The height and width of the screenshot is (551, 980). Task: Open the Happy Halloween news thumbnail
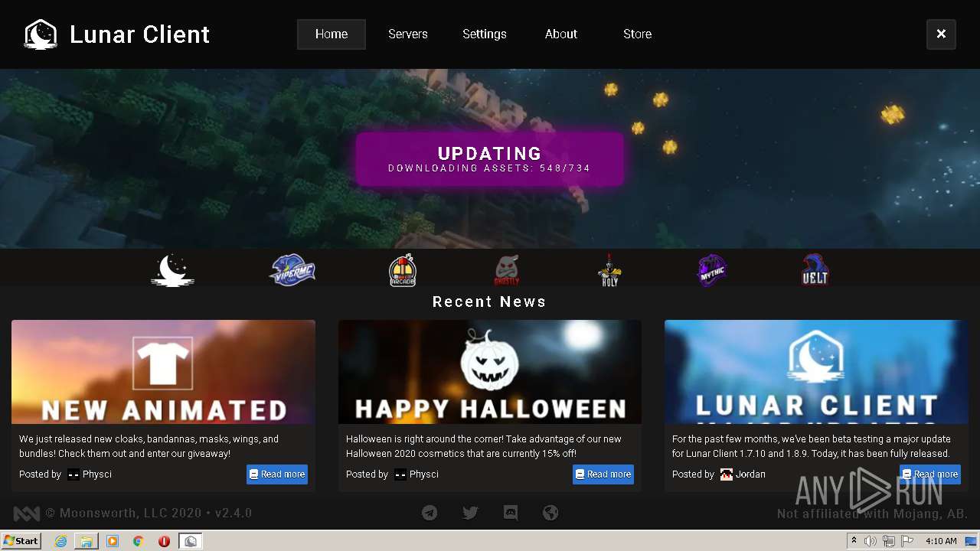click(490, 372)
